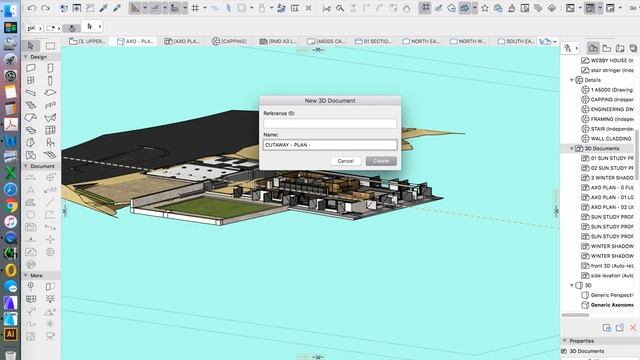
Task: Pick up parameters with eyedropper
Action: click(104, 8)
